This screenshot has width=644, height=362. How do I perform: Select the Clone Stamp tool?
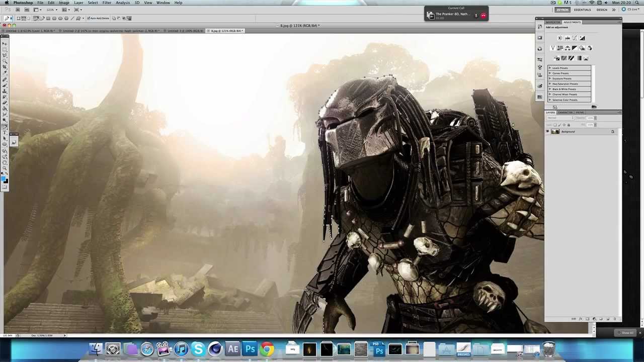coord(5,91)
